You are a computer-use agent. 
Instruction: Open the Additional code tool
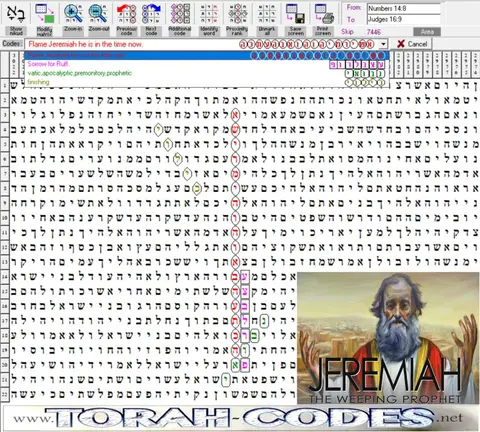click(180, 14)
